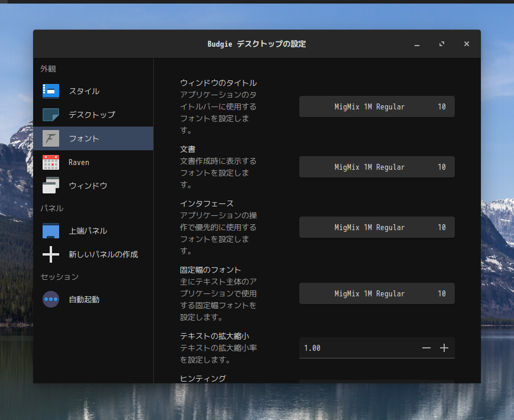Click the フォント 'F' sidebar icon
514x420 pixels.
pos(51,138)
